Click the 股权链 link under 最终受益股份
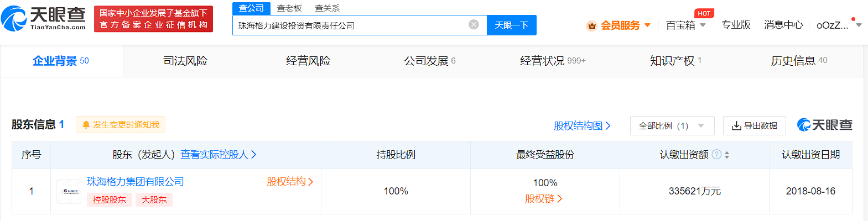Image resolution: width=868 pixels, height=221 pixels. (543, 199)
